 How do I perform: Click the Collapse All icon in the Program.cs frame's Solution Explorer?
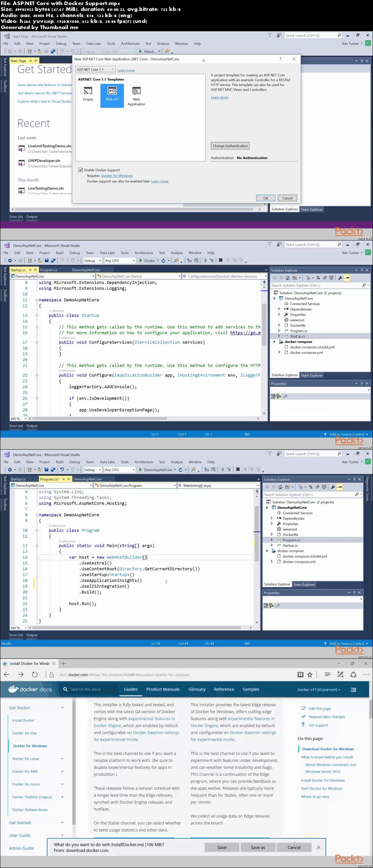point(317,487)
